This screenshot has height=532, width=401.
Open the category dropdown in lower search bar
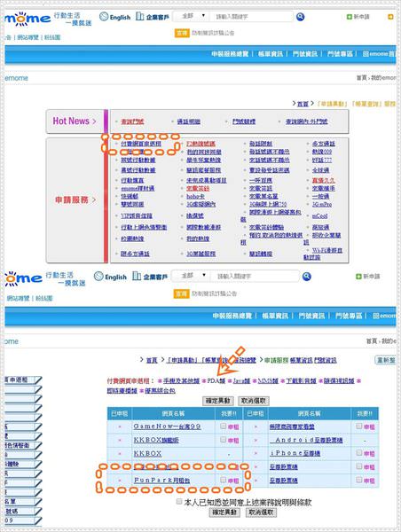(190, 276)
